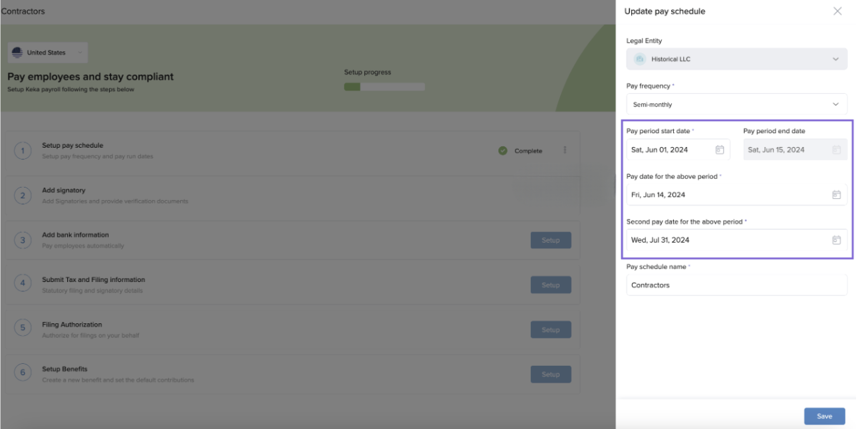The image size is (868, 429).
Task: Close the Update pay schedule panel
Action: (x=837, y=11)
